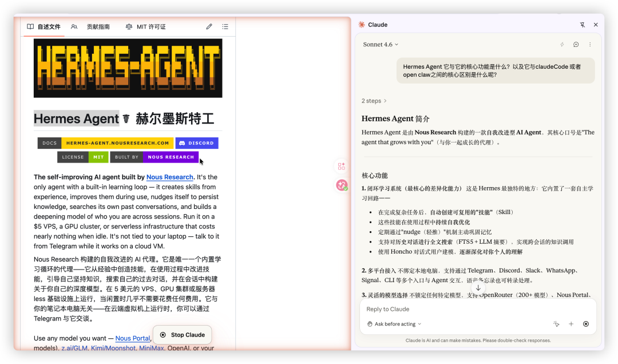
Task: Open the three-dot overflow menu in Claude panel
Action: coord(590,44)
